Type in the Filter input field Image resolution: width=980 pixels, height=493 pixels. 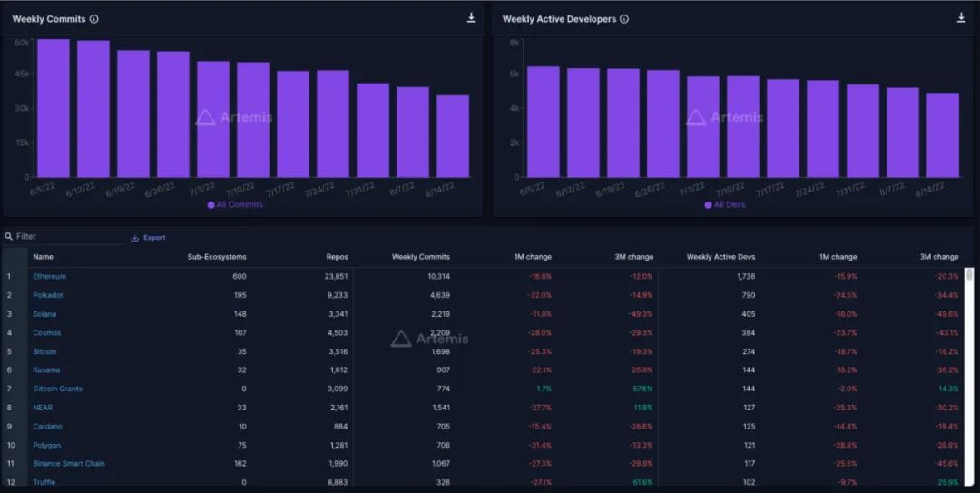coord(68,237)
